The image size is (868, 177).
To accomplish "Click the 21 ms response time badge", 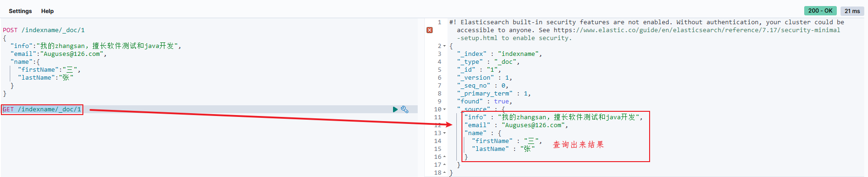I will (x=852, y=11).
